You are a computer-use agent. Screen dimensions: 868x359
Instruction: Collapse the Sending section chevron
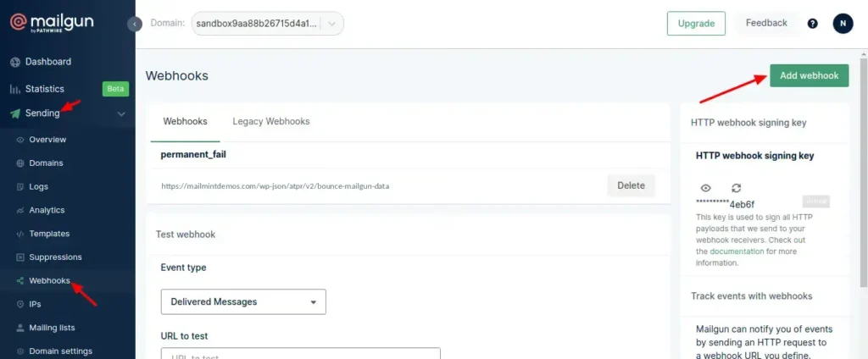[x=121, y=114]
